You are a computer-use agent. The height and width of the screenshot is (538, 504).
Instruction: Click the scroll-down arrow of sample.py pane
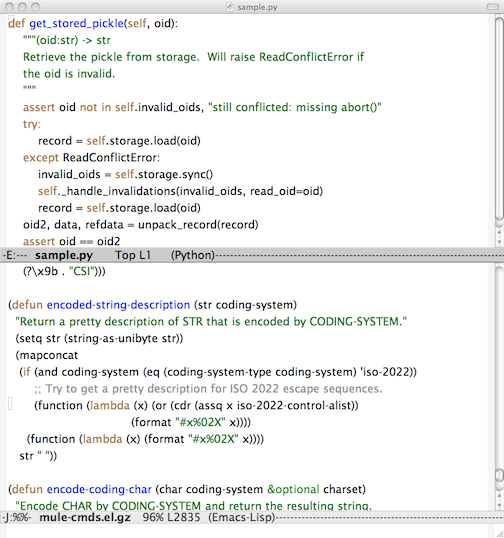click(x=499, y=242)
